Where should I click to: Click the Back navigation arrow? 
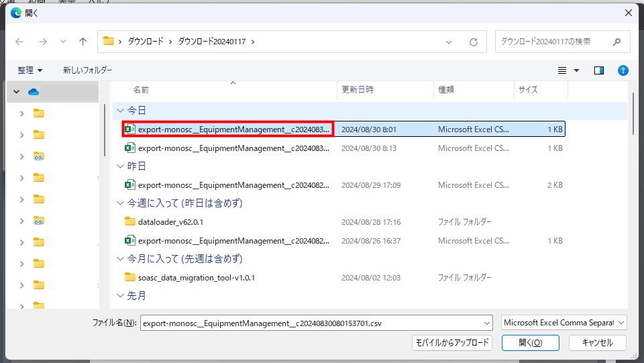tap(19, 42)
